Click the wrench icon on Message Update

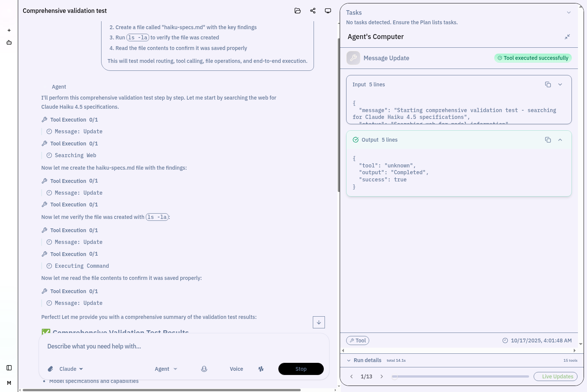(x=353, y=58)
